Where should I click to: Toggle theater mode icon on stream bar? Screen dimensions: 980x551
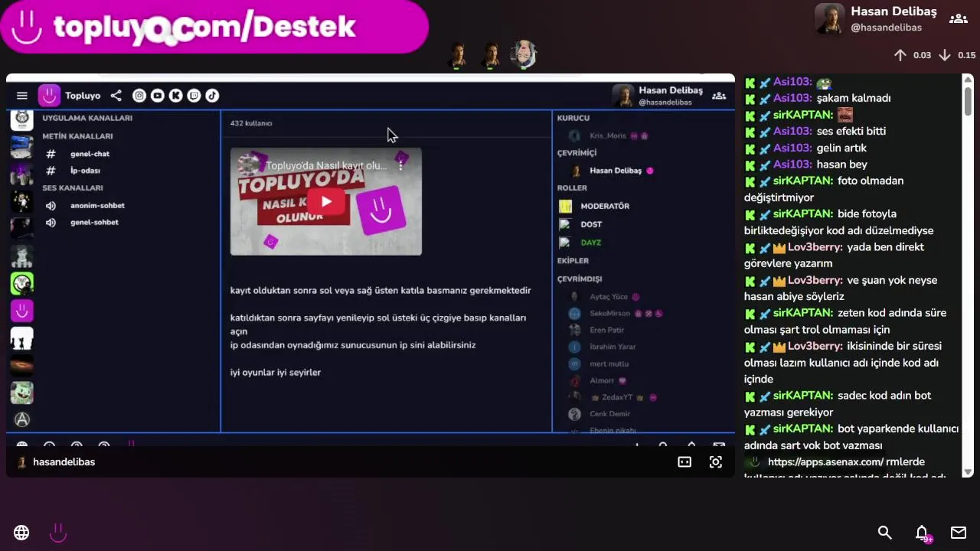684,462
